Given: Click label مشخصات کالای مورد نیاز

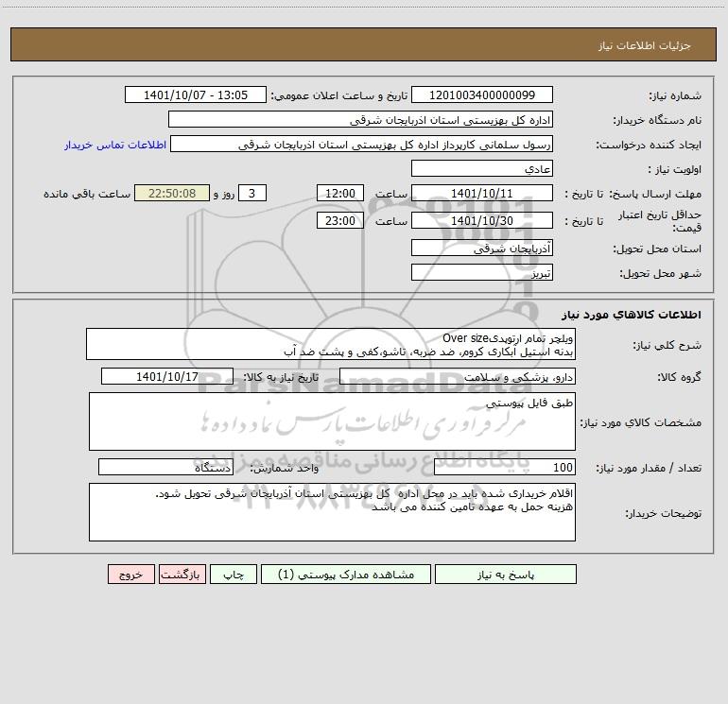Looking at the screenshot, I should (x=641, y=422).
